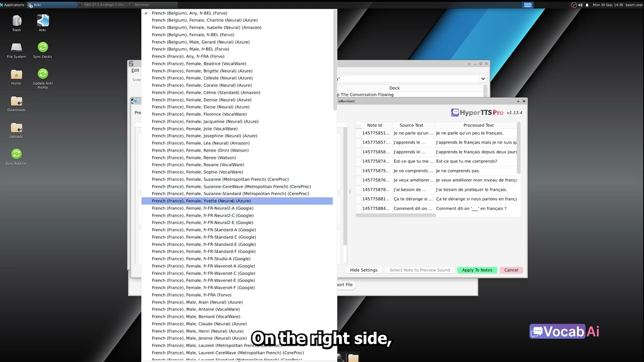Click the Hide Settings button
The height and width of the screenshot is (362, 644).
[364, 270]
